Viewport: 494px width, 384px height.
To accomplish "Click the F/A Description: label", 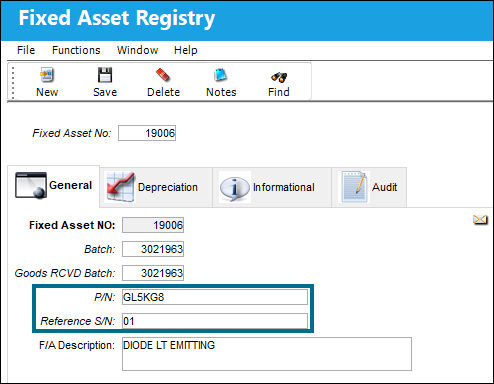I will pos(77,345).
